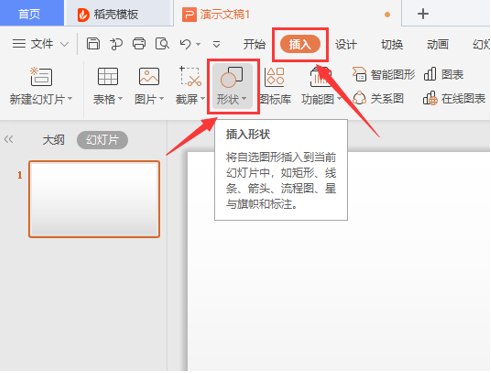Open the Undo history dropdown arrow
Screen dimensions: 491x374
[x=198, y=44]
